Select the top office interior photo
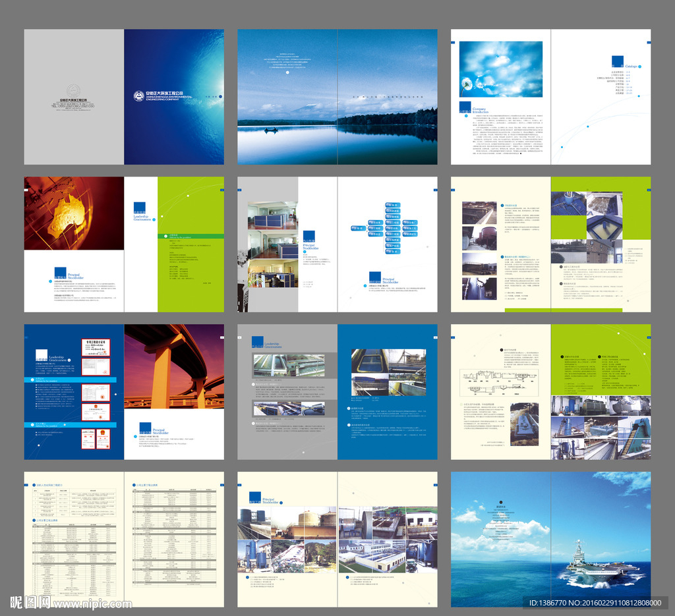The height and width of the screenshot is (616, 675). coord(272,215)
